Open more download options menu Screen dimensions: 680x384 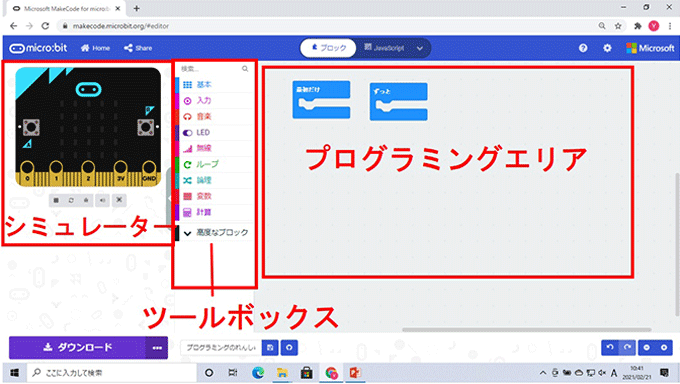point(157,348)
